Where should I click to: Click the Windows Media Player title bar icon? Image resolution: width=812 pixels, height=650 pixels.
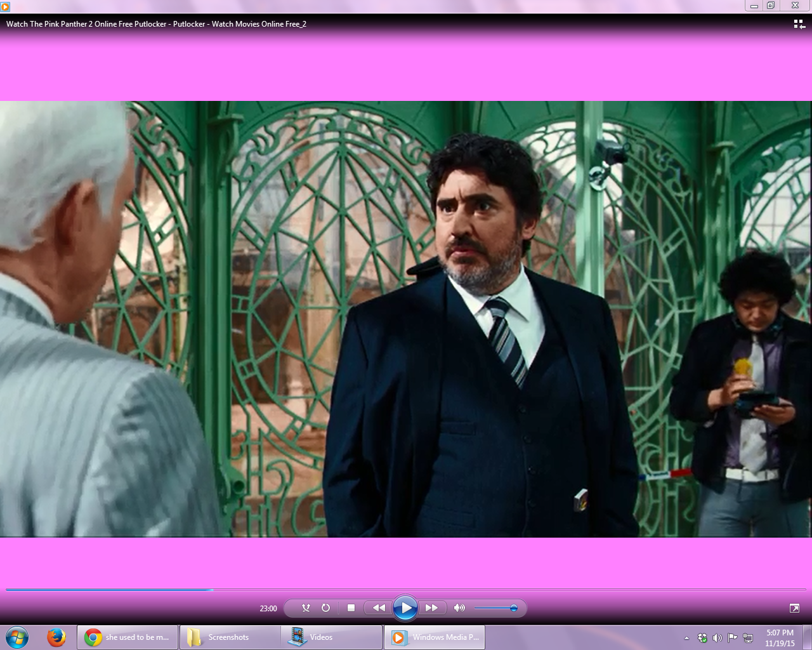point(5,6)
